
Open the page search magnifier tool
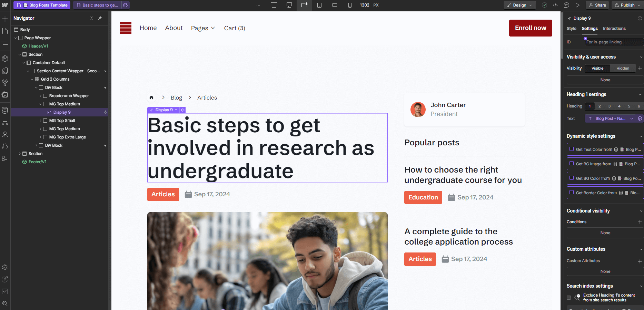(5, 304)
